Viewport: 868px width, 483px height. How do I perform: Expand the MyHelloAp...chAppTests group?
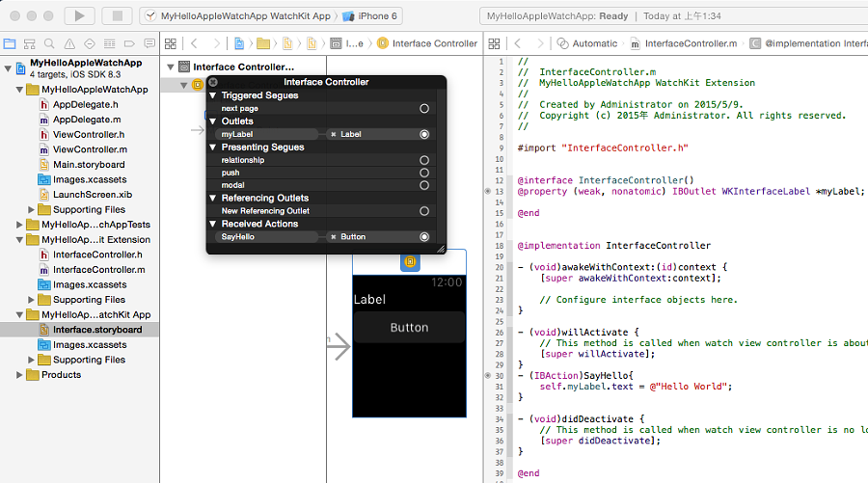click(x=19, y=225)
